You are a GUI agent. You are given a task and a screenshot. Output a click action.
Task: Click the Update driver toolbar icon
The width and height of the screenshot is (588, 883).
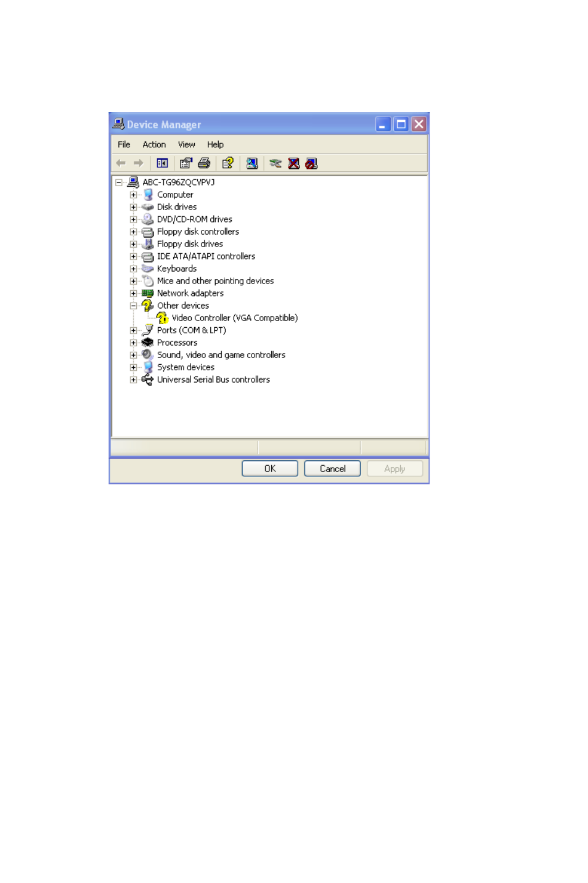pos(276,163)
